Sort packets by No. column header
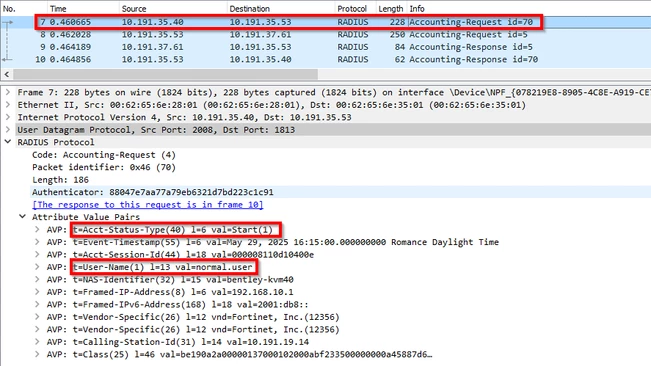651x366 pixels. [x=9, y=9]
